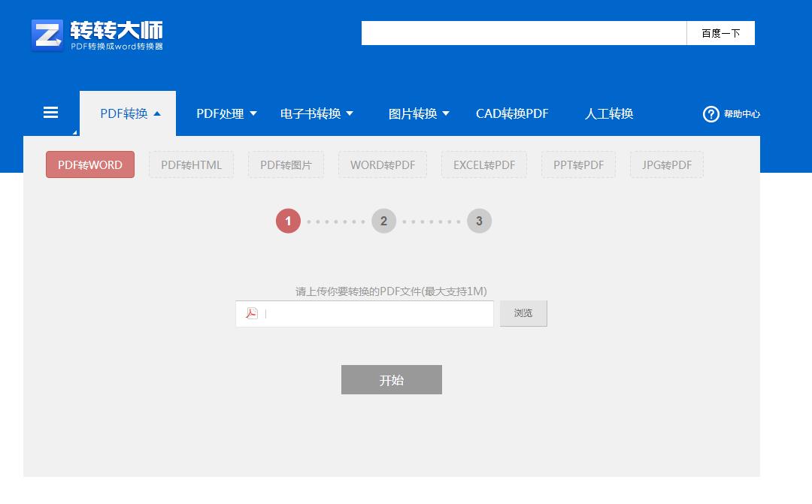Image resolution: width=812 pixels, height=504 pixels.
Task: Expand the 电子书转换 dropdown
Action: (315, 113)
